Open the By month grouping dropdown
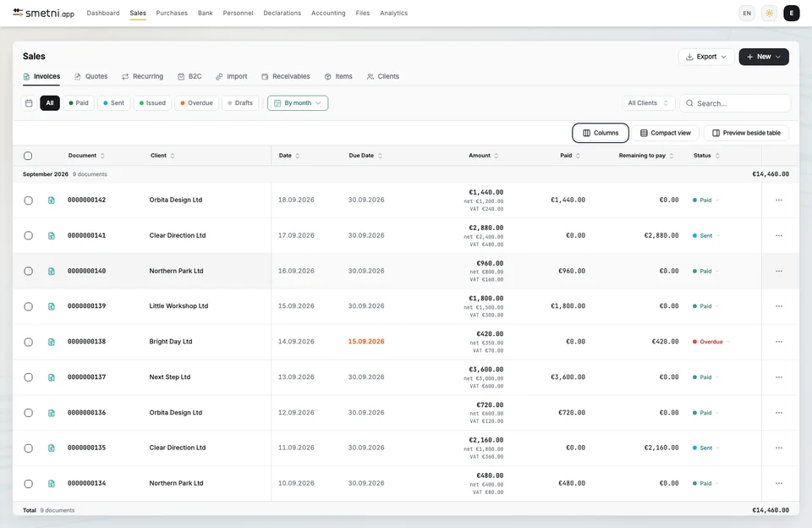The width and height of the screenshot is (812, 528). click(x=298, y=103)
